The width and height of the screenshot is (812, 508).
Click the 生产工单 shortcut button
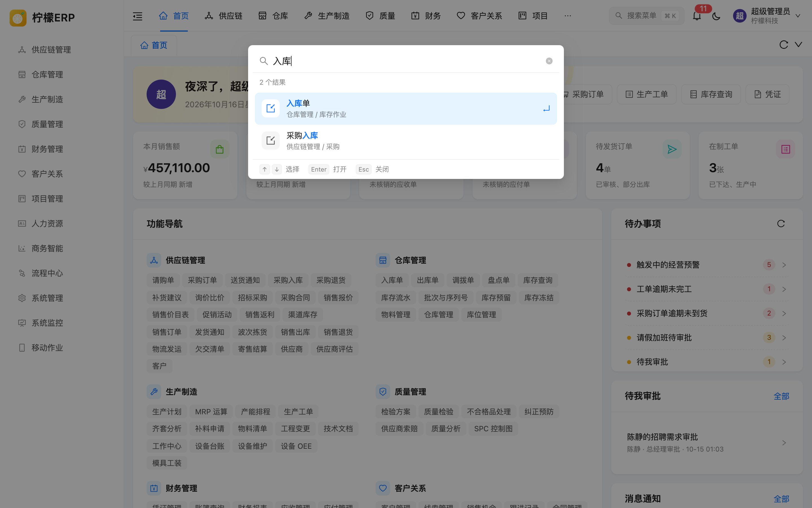coord(646,95)
